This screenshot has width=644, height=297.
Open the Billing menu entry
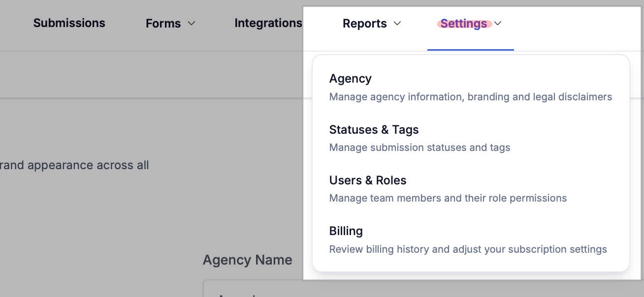pyautogui.click(x=346, y=231)
